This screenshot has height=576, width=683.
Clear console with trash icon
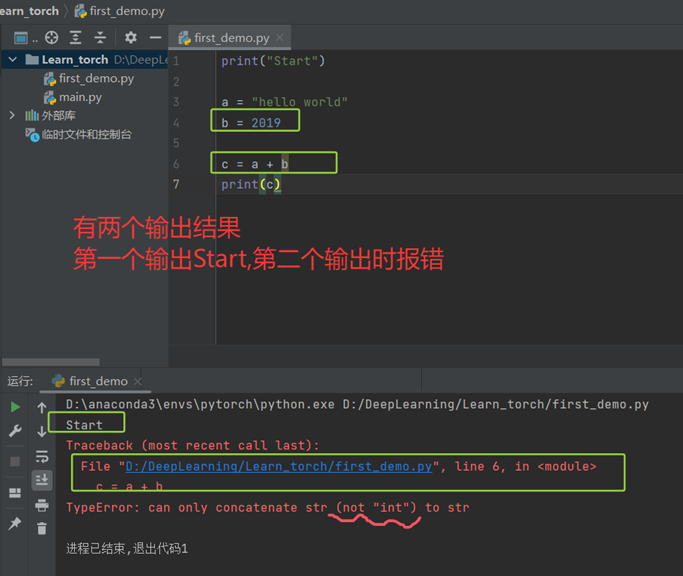(42, 529)
